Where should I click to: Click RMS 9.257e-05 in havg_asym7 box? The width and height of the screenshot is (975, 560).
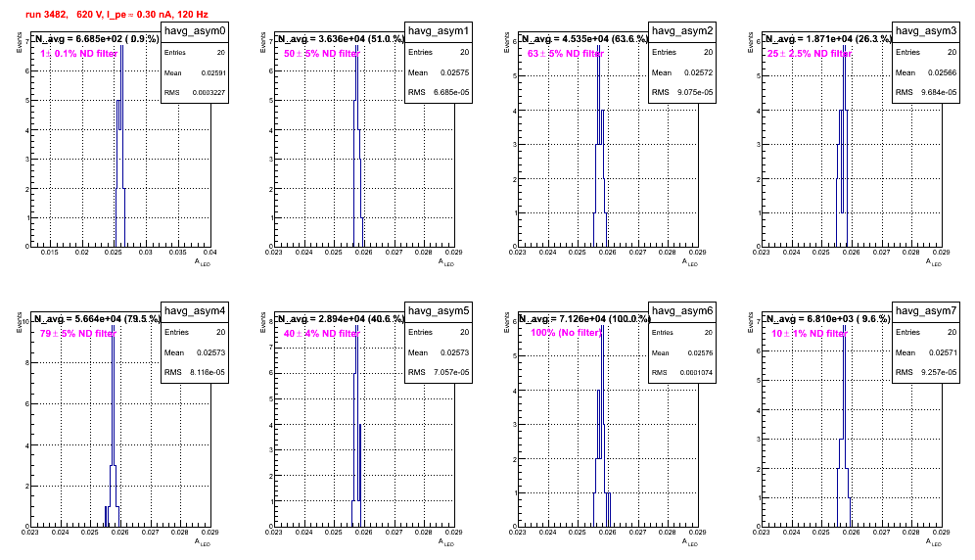pos(926,373)
